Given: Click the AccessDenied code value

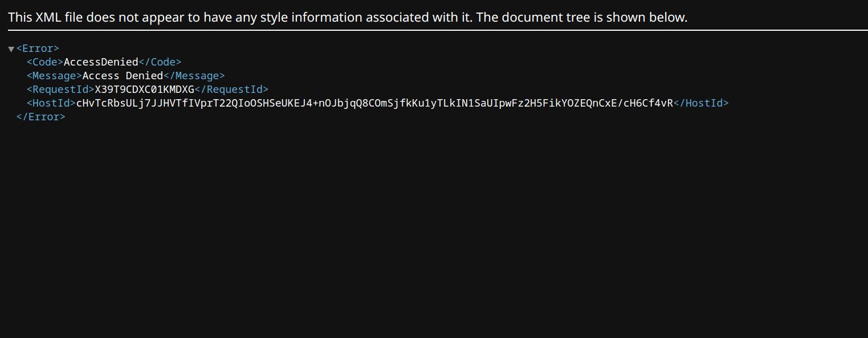Looking at the screenshot, I should [101, 62].
